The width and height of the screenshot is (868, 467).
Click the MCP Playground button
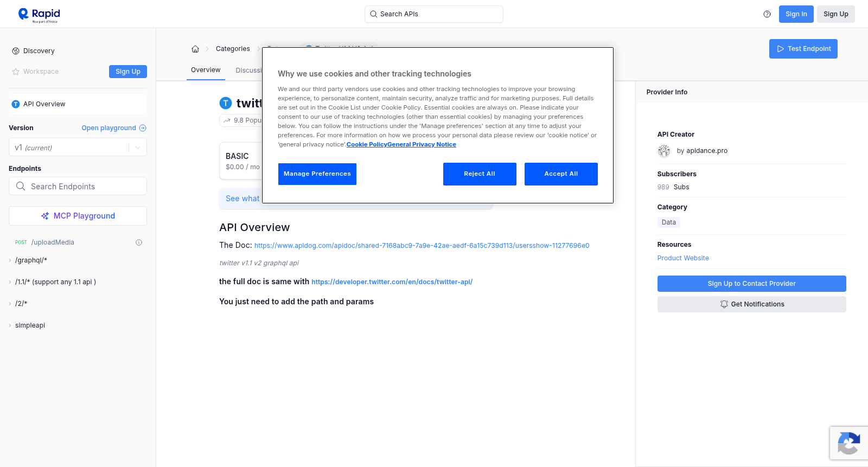78,216
